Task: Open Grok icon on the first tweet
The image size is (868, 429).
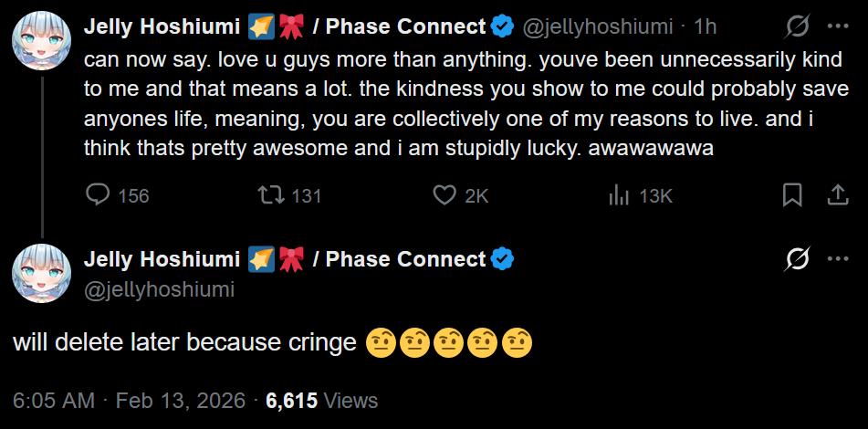Action: click(x=797, y=27)
